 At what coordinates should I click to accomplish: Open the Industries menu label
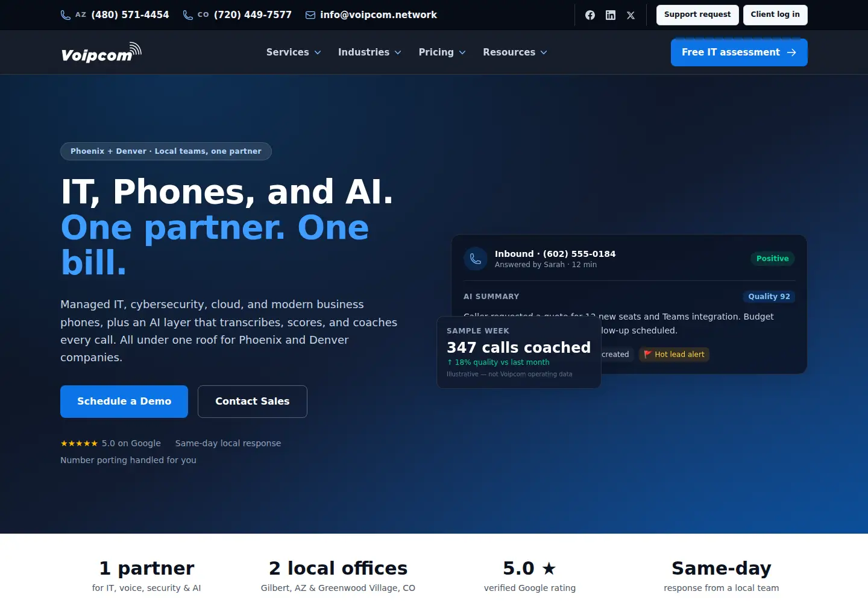pos(363,52)
